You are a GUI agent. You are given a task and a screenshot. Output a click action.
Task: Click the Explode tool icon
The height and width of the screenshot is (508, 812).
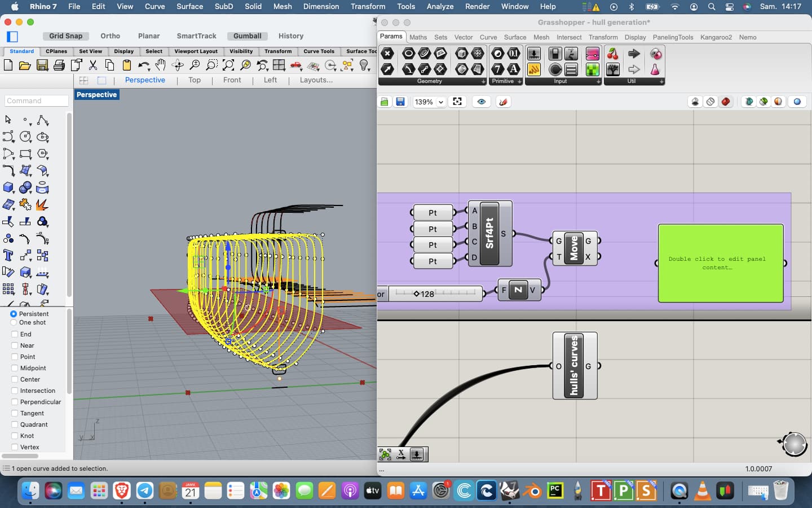click(42, 205)
